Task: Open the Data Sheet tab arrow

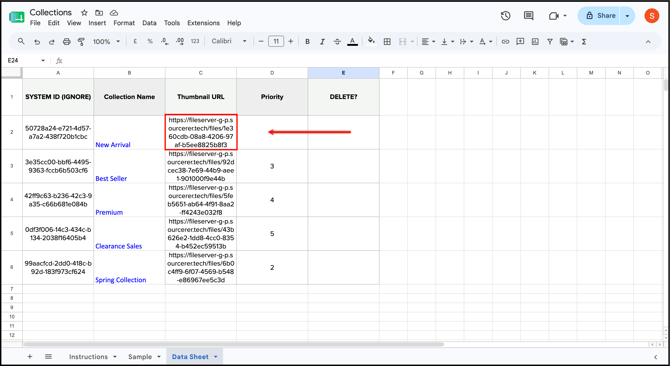Action: click(216, 357)
